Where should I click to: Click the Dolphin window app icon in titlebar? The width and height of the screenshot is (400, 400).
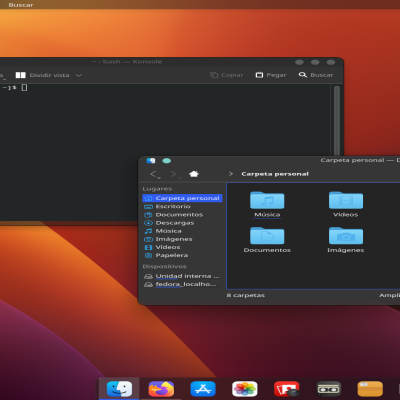click(x=151, y=161)
